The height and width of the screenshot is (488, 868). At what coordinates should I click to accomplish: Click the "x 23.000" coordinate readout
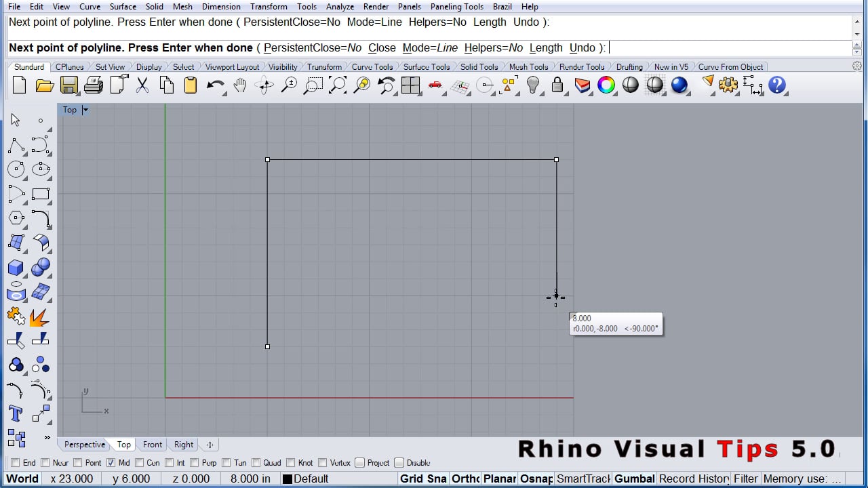(x=72, y=479)
